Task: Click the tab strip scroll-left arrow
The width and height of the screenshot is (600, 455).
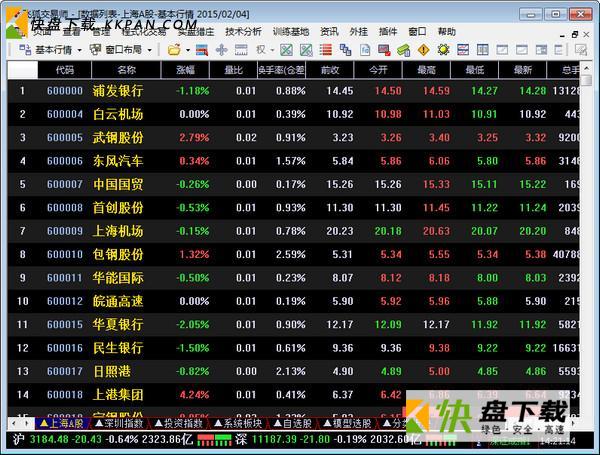Action: pos(14,423)
